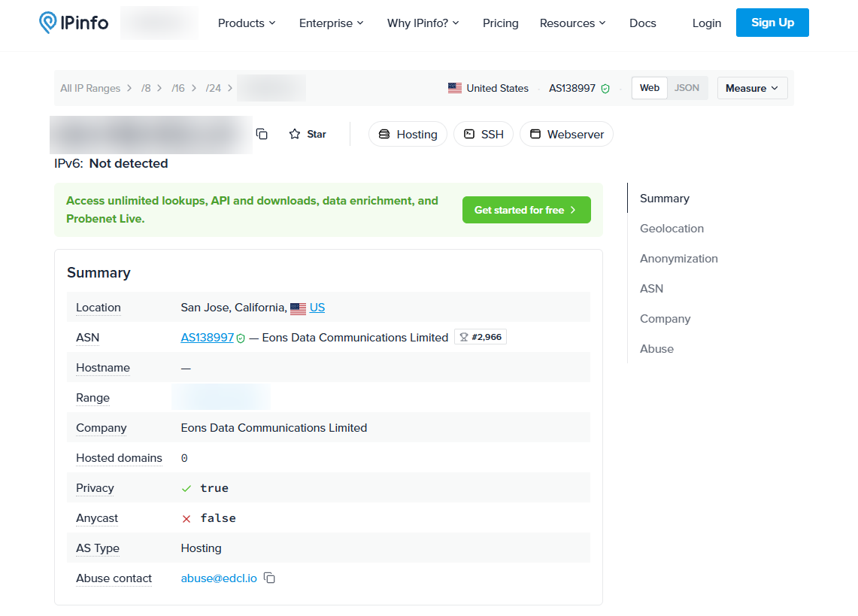
Task: Expand the Why IPinfo? menu
Action: [x=423, y=23]
